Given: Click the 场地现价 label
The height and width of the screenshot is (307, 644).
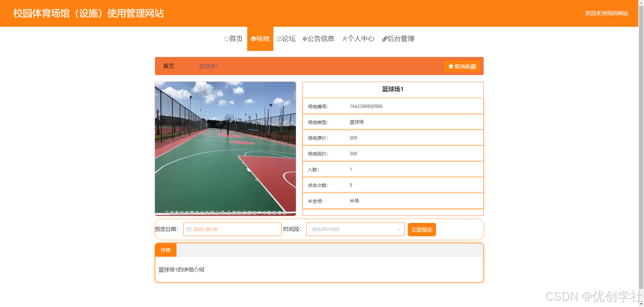Looking at the screenshot, I should click(318, 154).
